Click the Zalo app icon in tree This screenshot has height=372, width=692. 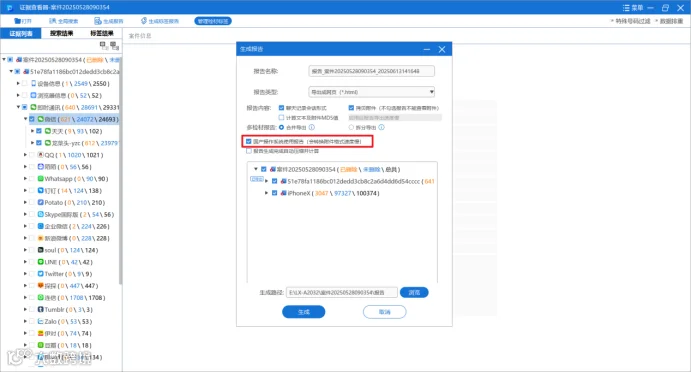pos(40,322)
